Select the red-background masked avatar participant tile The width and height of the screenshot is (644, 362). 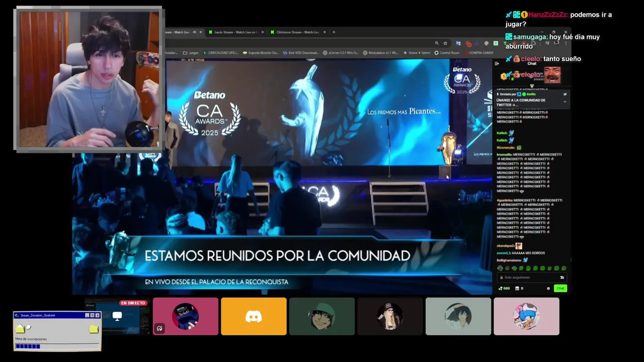pyautogui.click(x=186, y=316)
